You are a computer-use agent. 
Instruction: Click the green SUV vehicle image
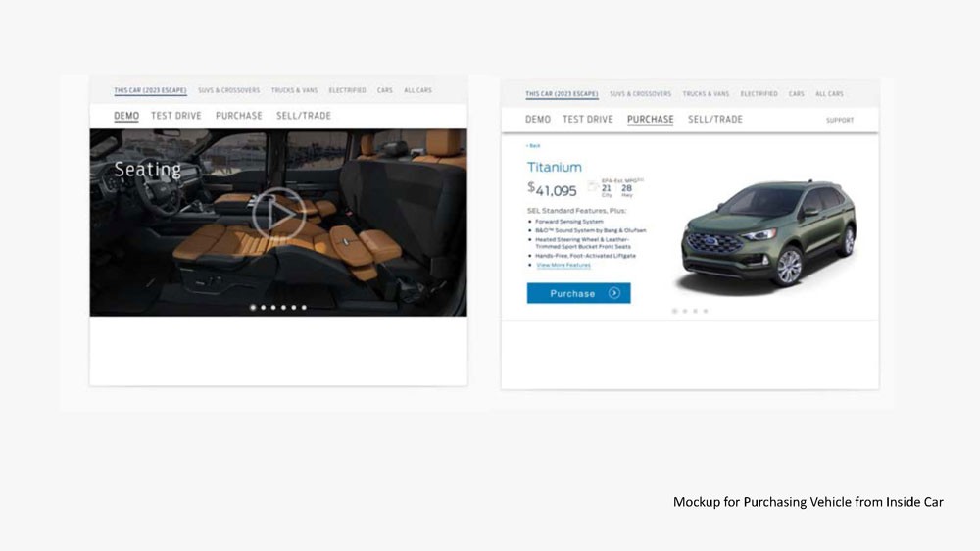[768, 234]
